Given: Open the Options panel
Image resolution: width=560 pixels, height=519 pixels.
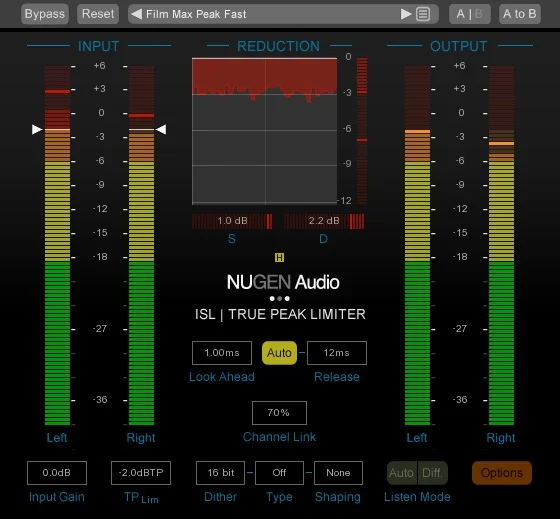Looking at the screenshot, I should 502,473.
